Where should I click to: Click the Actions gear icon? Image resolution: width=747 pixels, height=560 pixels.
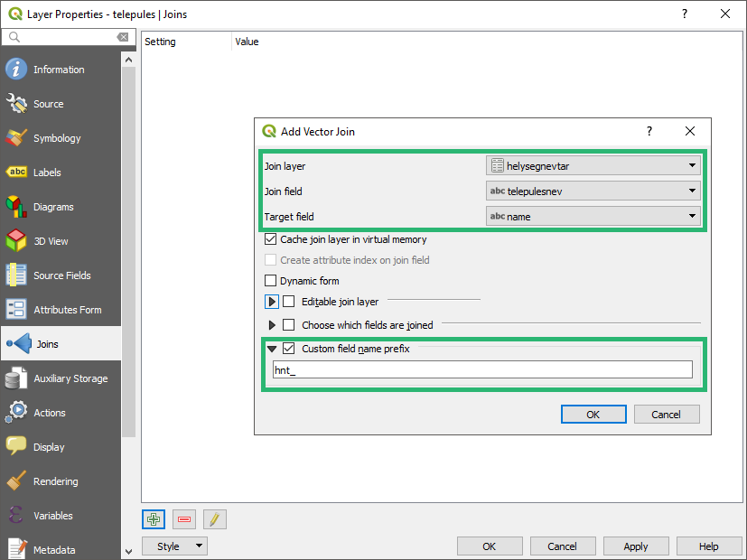pos(16,413)
